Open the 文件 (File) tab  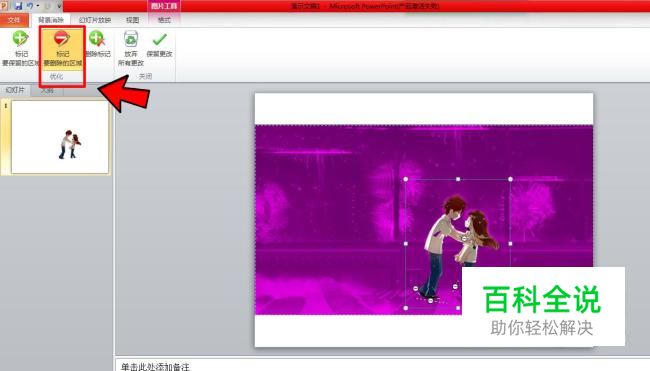click(x=14, y=20)
